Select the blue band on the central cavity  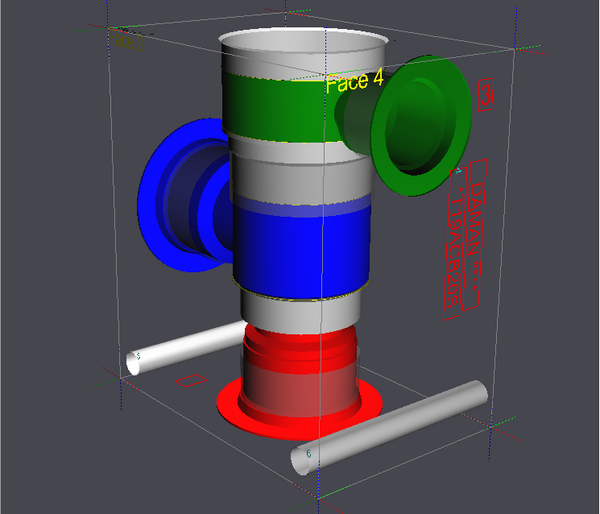(301, 251)
